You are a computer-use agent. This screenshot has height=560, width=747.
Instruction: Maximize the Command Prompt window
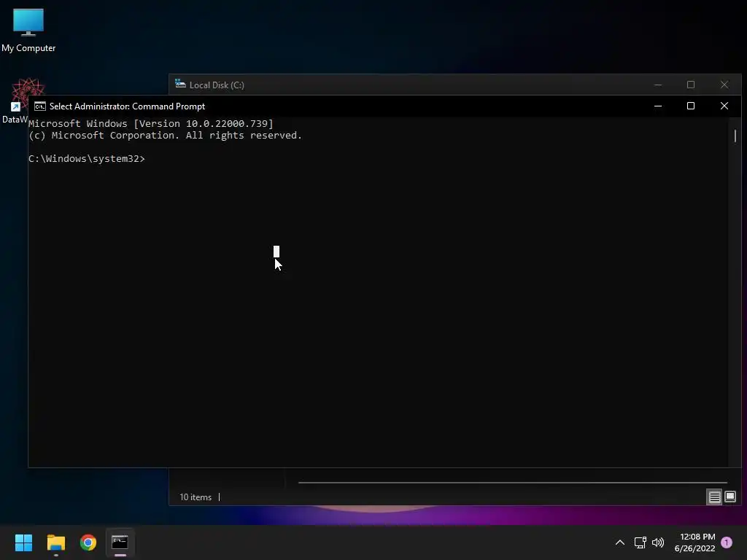[x=691, y=106]
